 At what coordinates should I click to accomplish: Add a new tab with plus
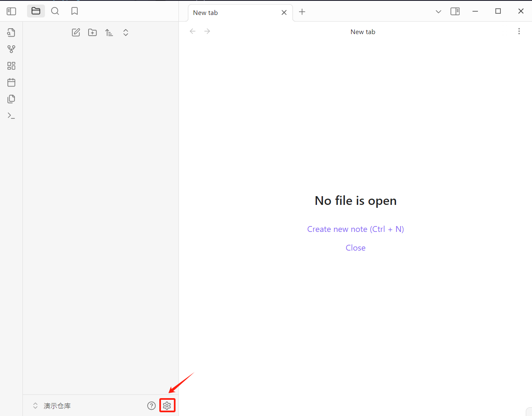pos(302,12)
